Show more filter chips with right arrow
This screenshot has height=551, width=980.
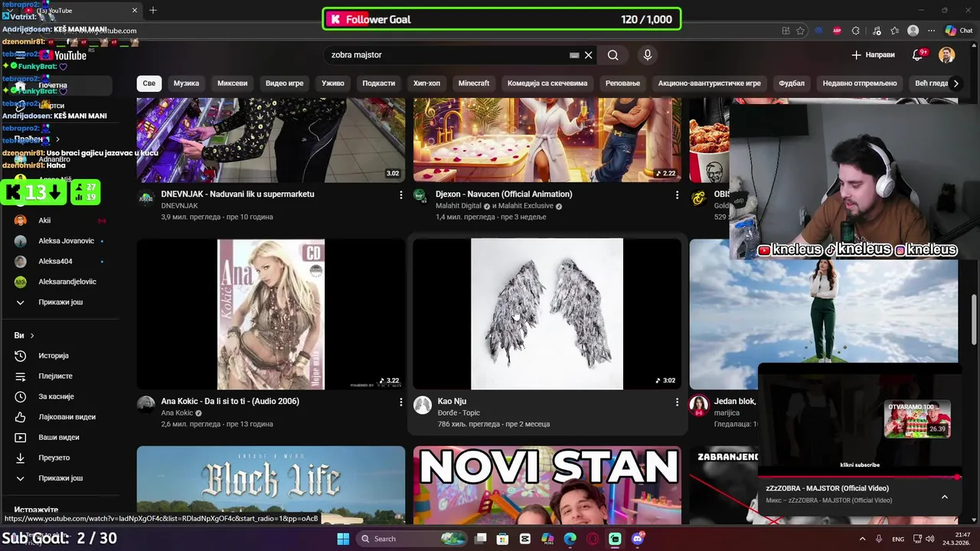click(x=955, y=83)
